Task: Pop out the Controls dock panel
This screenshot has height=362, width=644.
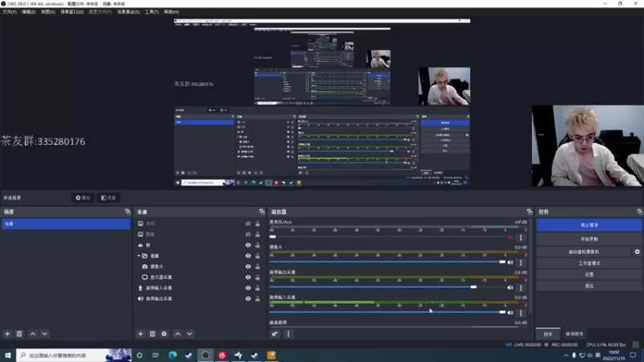Action: pyautogui.click(x=639, y=212)
